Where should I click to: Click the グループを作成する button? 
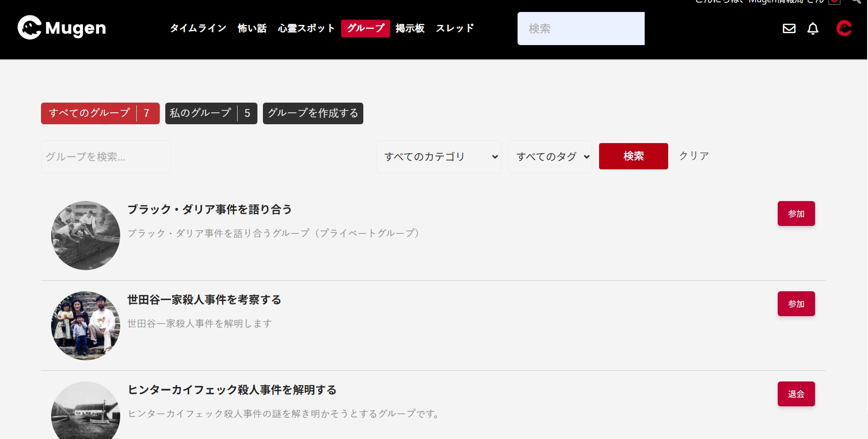click(x=313, y=113)
